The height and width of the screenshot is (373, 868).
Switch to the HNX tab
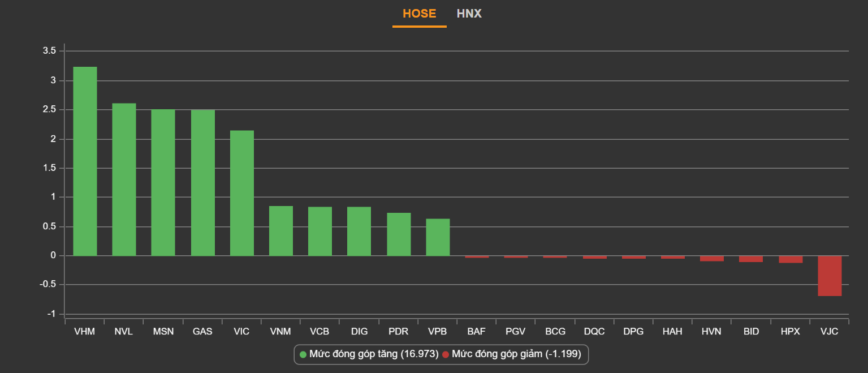click(x=469, y=14)
